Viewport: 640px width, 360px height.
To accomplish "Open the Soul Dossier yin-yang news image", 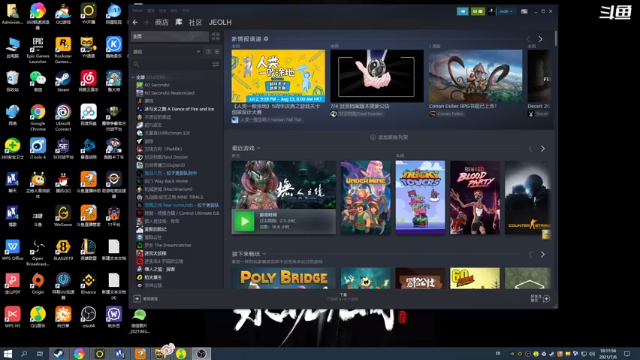I will pyautogui.click(x=377, y=76).
